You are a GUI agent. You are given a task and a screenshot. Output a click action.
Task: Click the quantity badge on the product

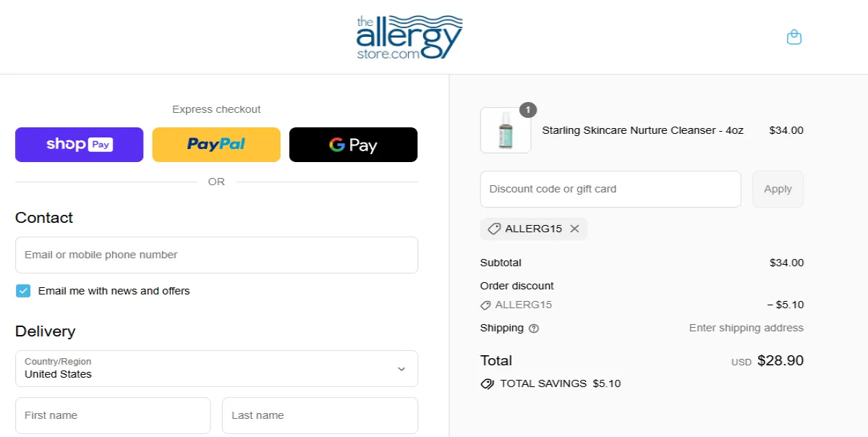pyautogui.click(x=527, y=110)
